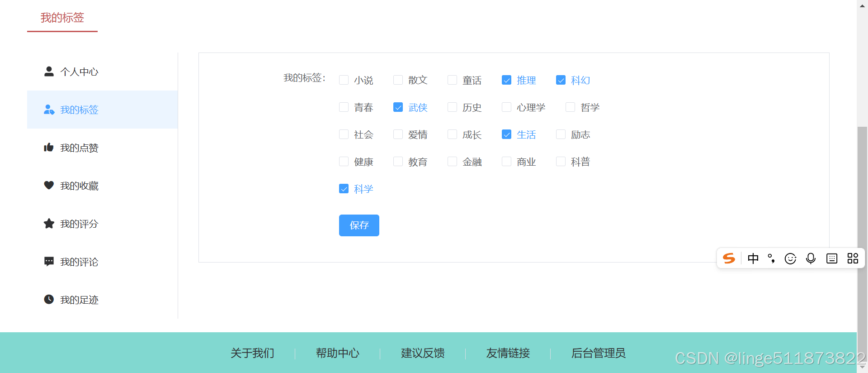This screenshot has height=373, width=868.
Task: Open 个人中心 in the sidebar
Action: point(102,72)
